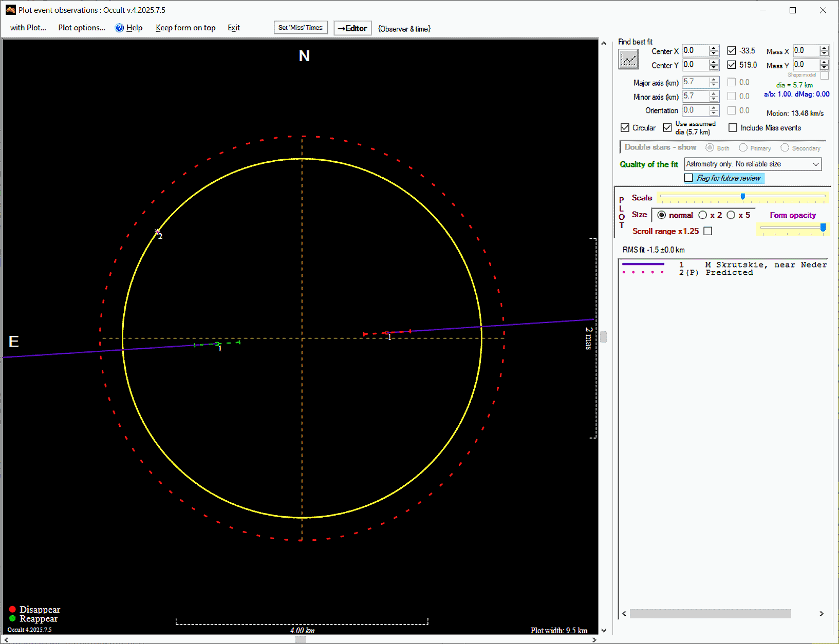The image size is (839, 644).
Task: Enable Include Miss events checkbox
Action: (x=733, y=128)
